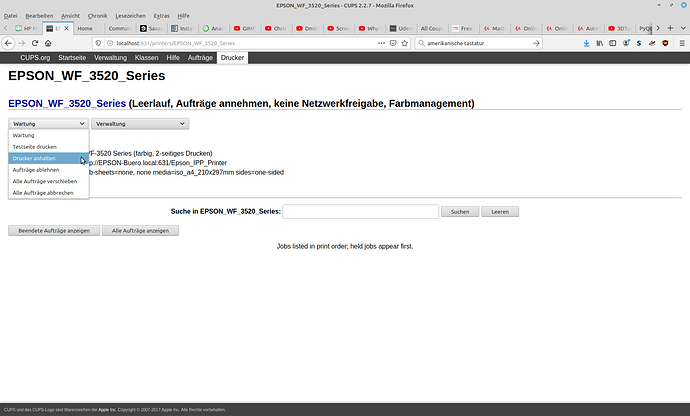690x416 pixels.
Task: Click the search magnifier icon
Action: coord(422,43)
